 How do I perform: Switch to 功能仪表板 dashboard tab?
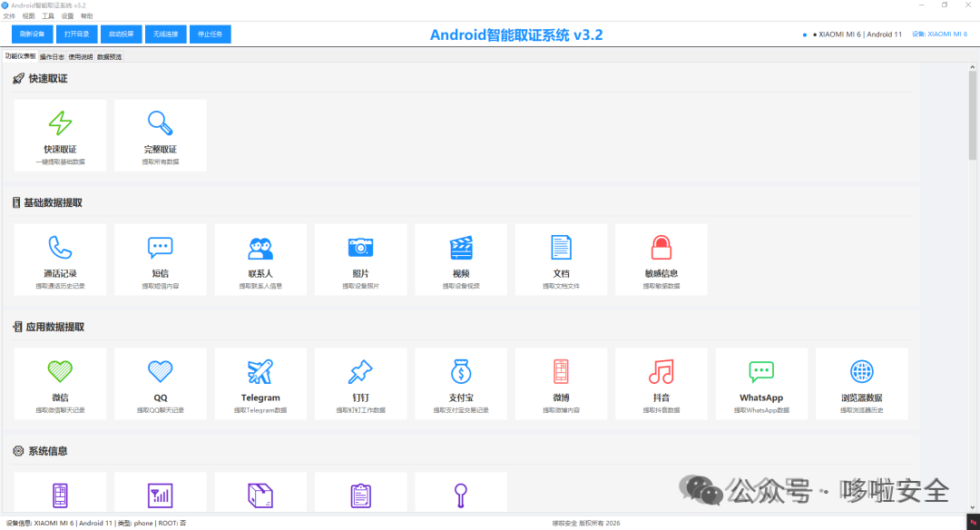pyautogui.click(x=21, y=56)
